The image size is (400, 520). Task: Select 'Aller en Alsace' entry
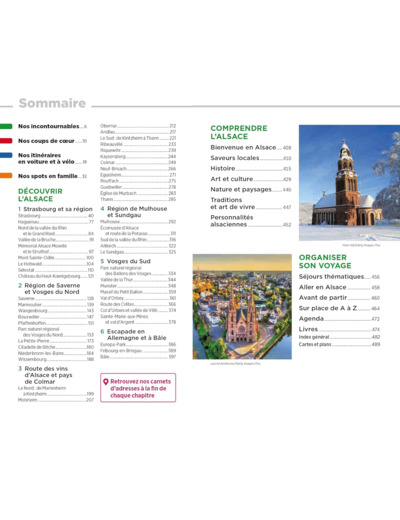click(x=339, y=287)
